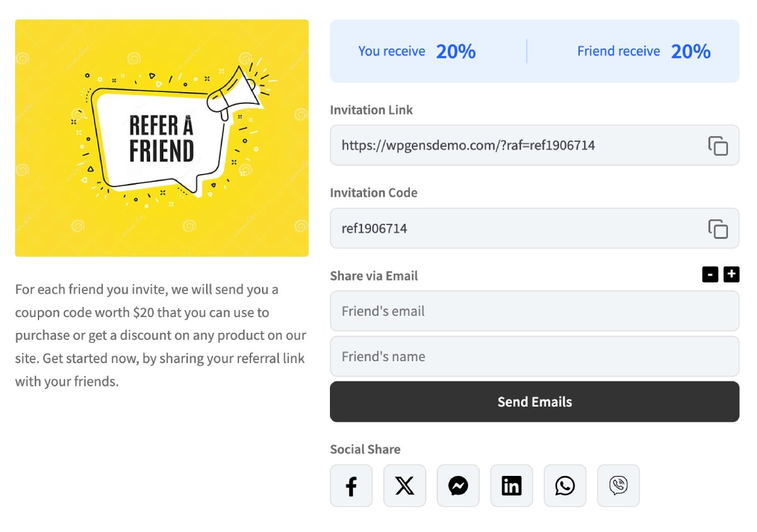Share referral via Viber

tap(618, 486)
